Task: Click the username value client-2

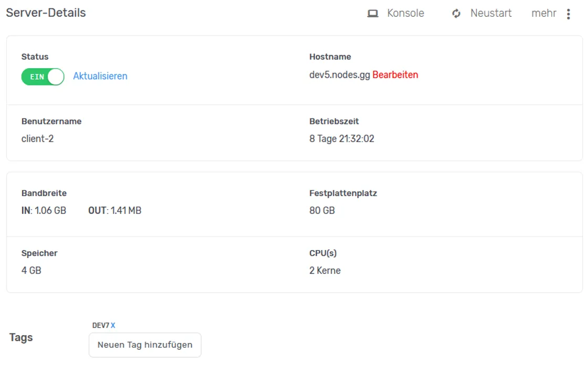Action: pyautogui.click(x=37, y=138)
